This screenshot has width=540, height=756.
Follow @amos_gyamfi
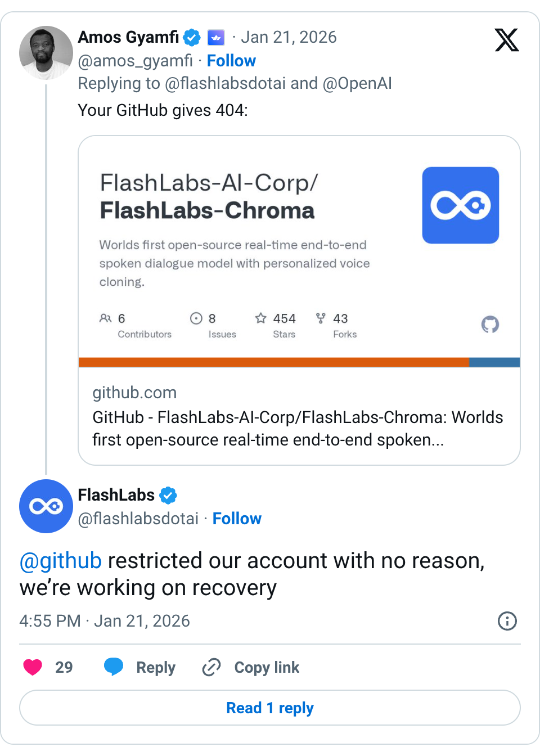coord(231,61)
